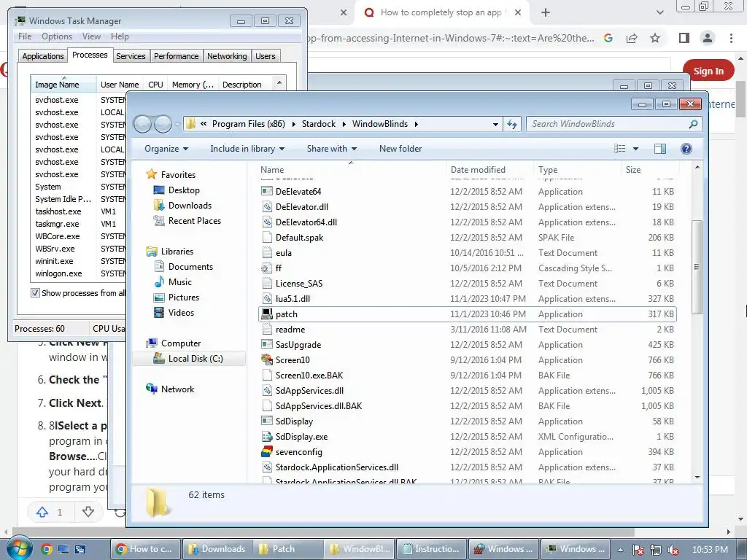Viewport: 747px width, 560px height.
Task: Click the sevenconfig application icon
Action: [266, 451]
